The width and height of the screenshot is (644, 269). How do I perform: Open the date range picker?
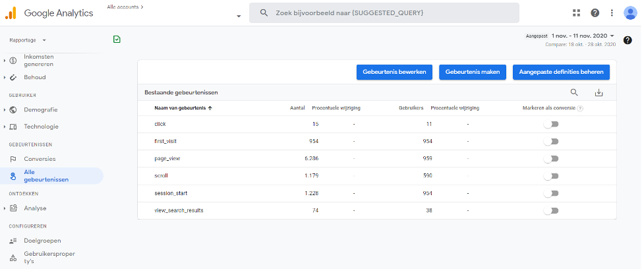click(583, 36)
